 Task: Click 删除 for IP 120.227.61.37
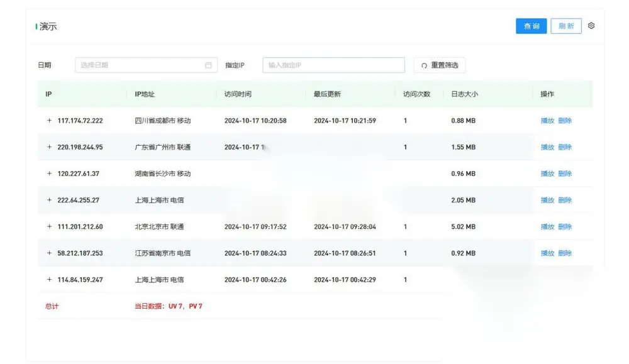tap(565, 174)
